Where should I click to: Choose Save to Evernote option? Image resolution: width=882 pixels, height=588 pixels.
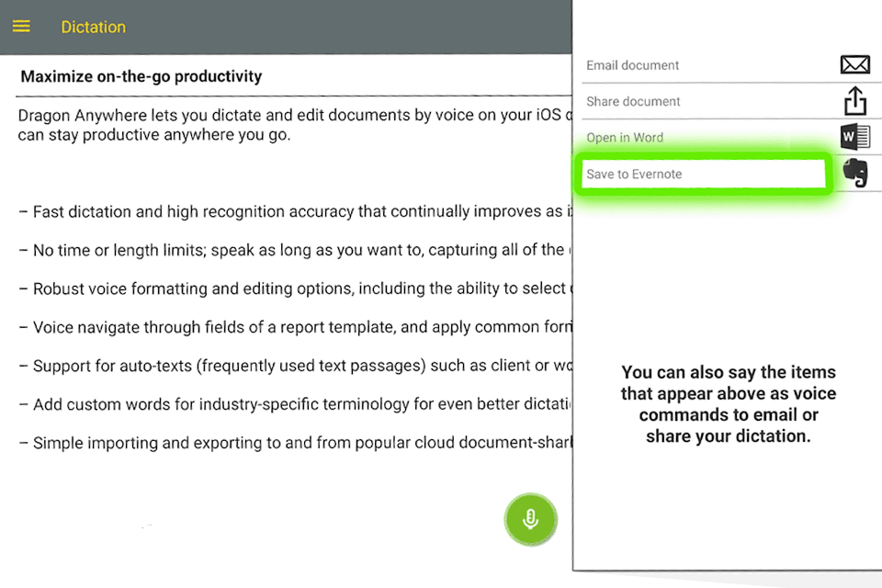[x=703, y=174]
